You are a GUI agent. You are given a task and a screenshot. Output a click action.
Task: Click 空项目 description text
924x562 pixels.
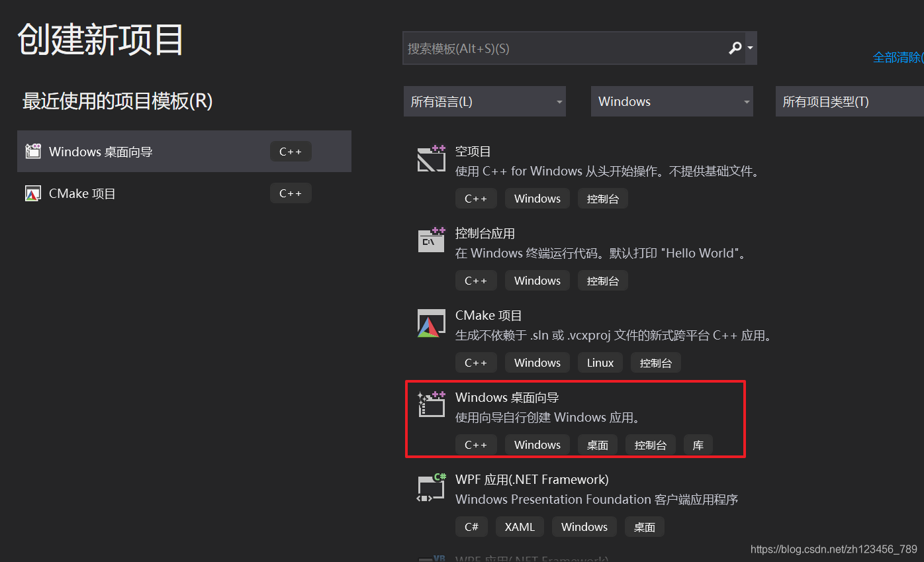click(608, 171)
